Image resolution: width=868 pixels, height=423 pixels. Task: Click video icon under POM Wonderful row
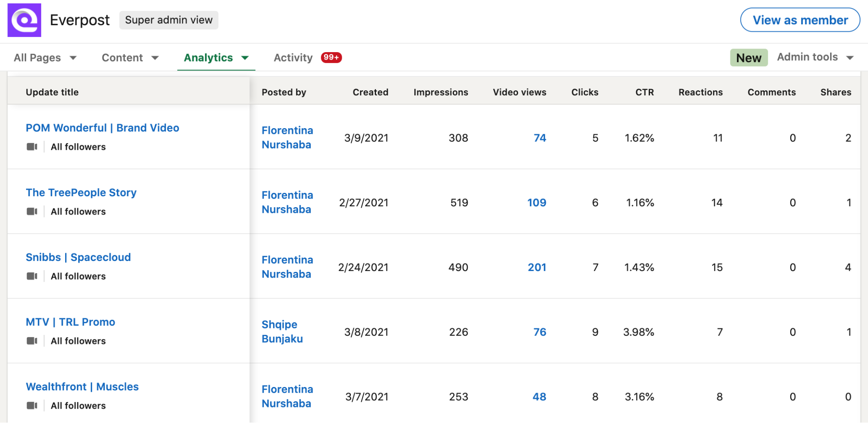(32, 147)
